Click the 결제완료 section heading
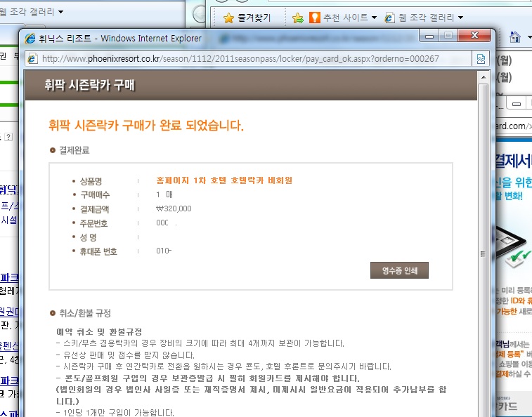532x417 pixels. tap(74, 150)
